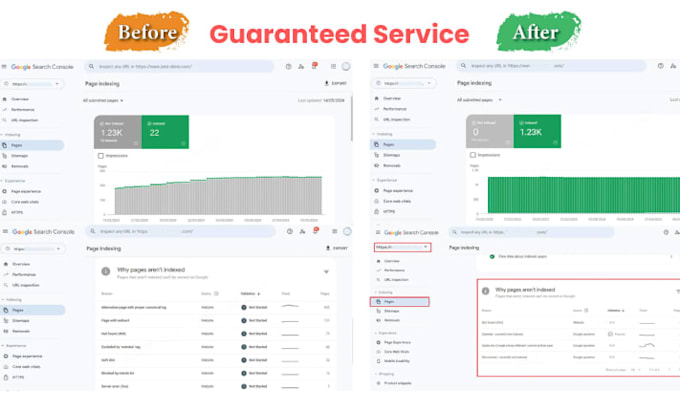
Task: Open property selector in Before chart window
Action: click(x=33, y=84)
